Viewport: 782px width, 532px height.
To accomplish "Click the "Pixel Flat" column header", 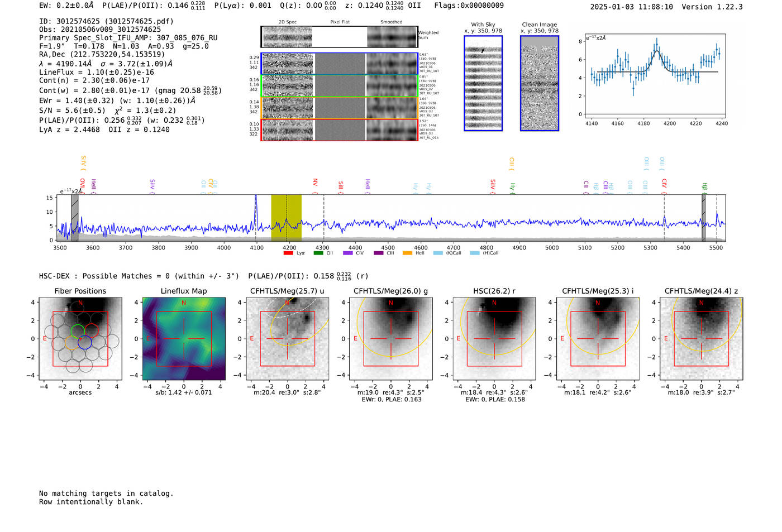I will click(340, 22).
